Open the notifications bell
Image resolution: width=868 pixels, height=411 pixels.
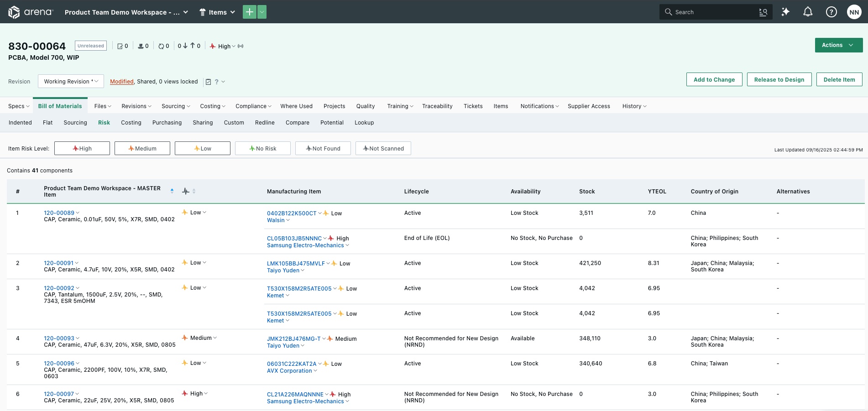(808, 12)
